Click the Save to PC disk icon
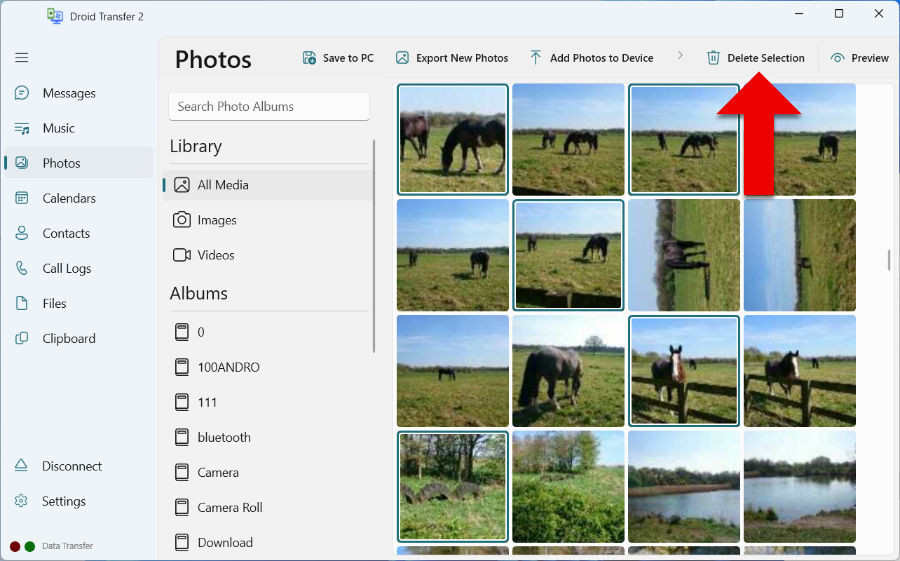 309,57
